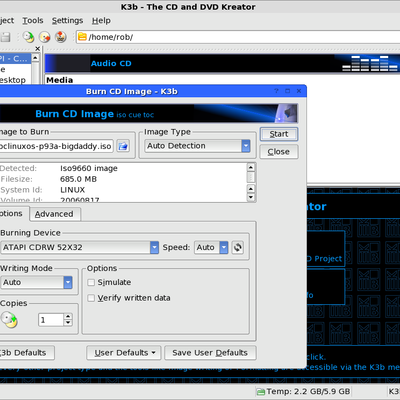Refresh the burning speeds list icon
This screenshot has height=400, width=400.
tap(237, 247)
